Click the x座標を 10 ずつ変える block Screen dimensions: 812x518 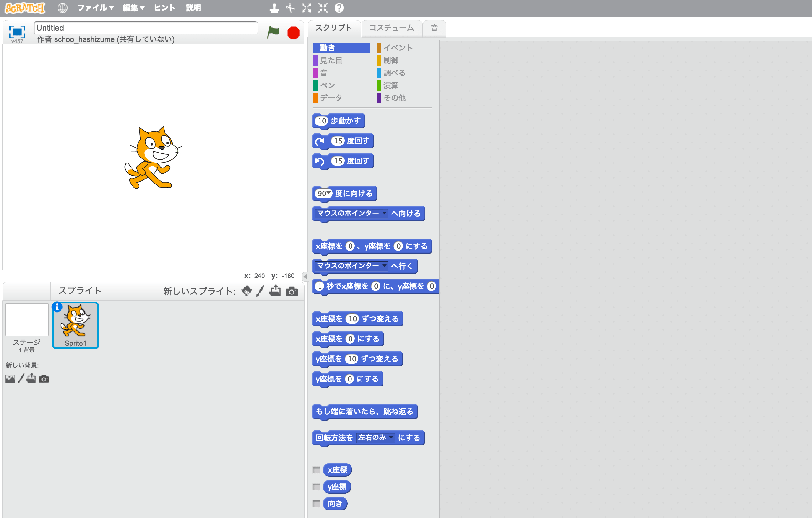pyautogui.click(x=358, y=319)
